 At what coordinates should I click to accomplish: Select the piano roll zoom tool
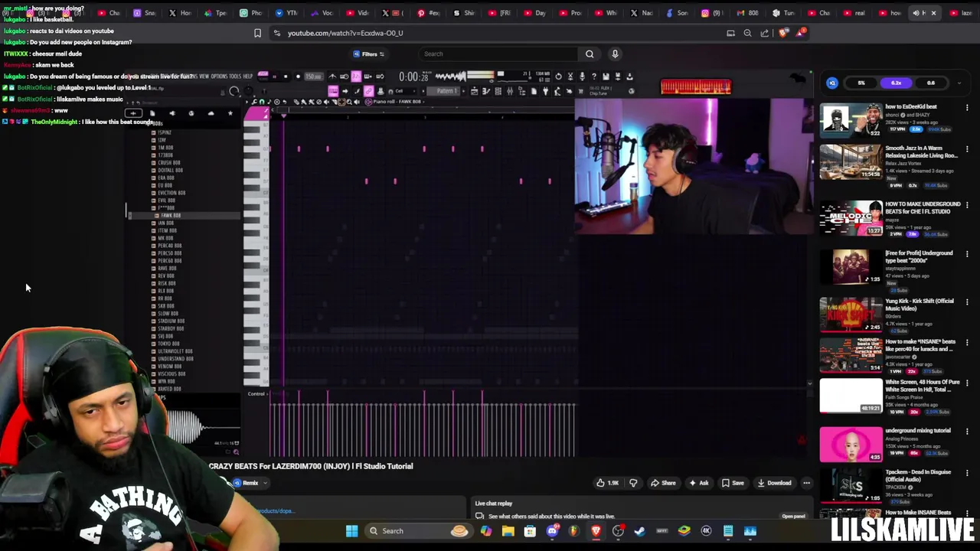tap(349, 102)
